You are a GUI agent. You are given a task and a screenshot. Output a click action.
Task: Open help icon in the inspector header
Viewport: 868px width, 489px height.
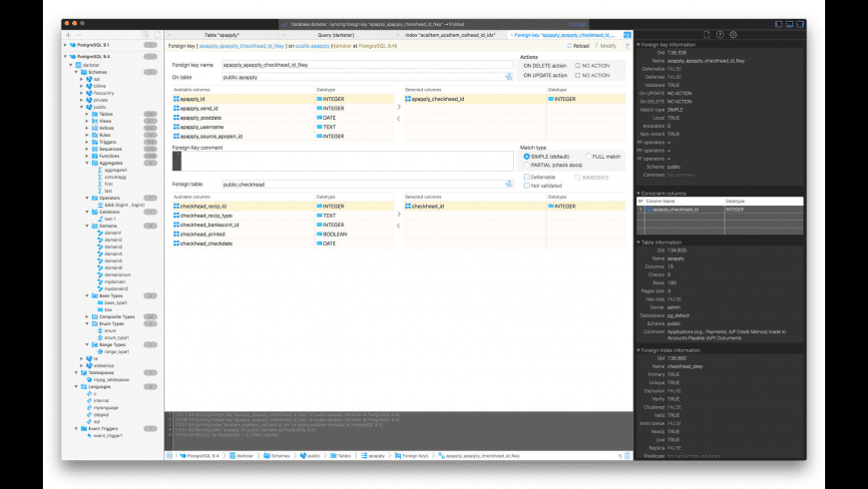pos(719,34)
